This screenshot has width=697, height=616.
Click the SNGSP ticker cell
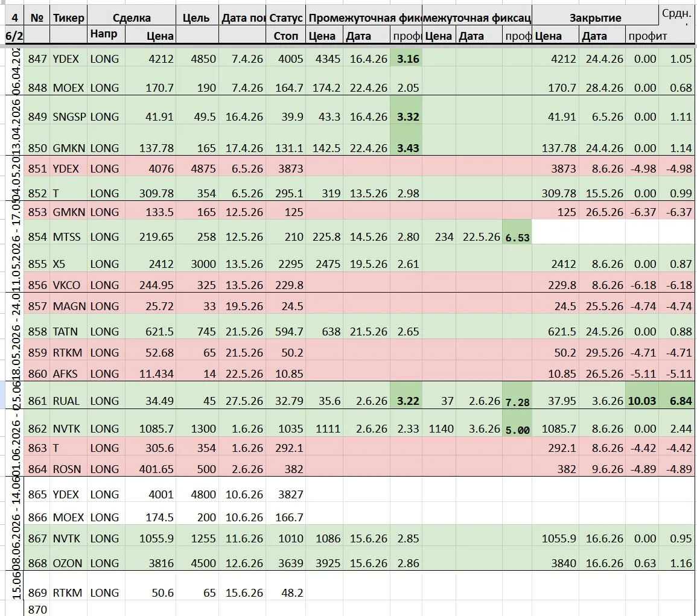point(69,116)
